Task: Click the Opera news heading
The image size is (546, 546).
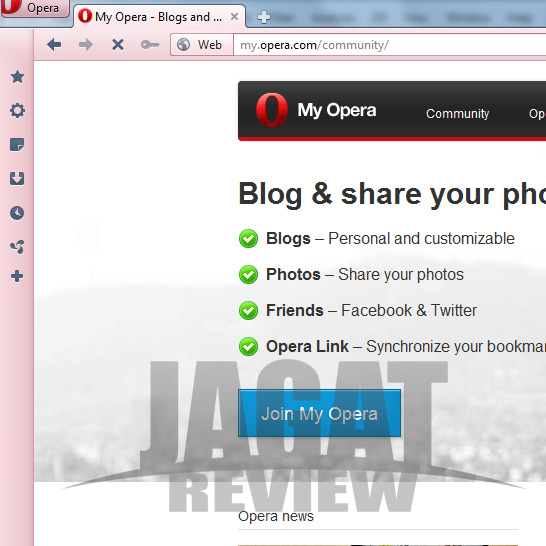Action: point(276,516)
